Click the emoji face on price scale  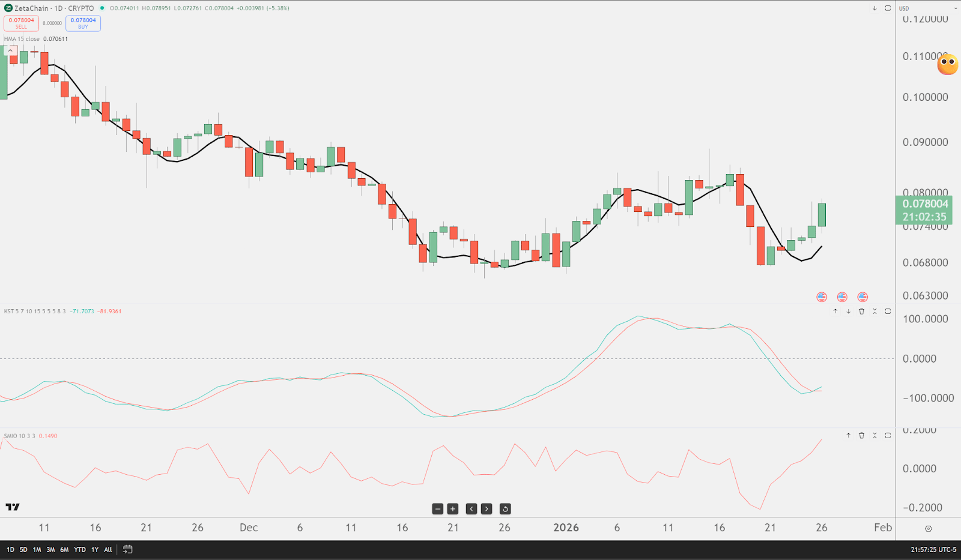point(948,64)
